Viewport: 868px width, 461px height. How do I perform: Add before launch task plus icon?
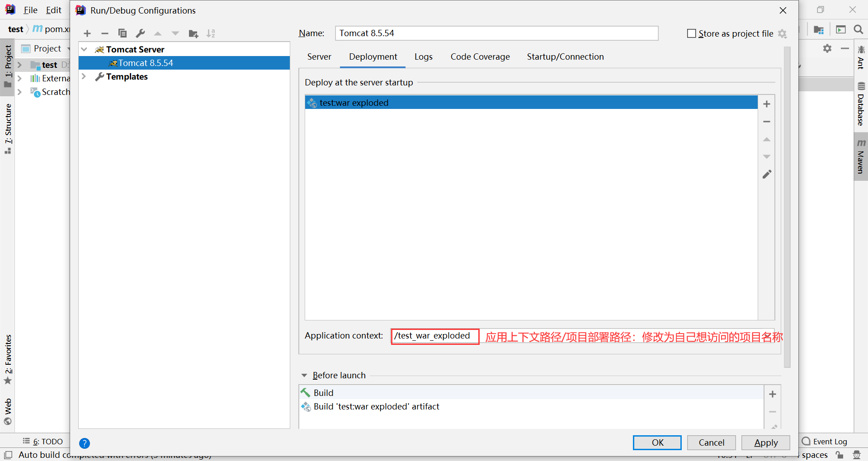click(773, 394)
